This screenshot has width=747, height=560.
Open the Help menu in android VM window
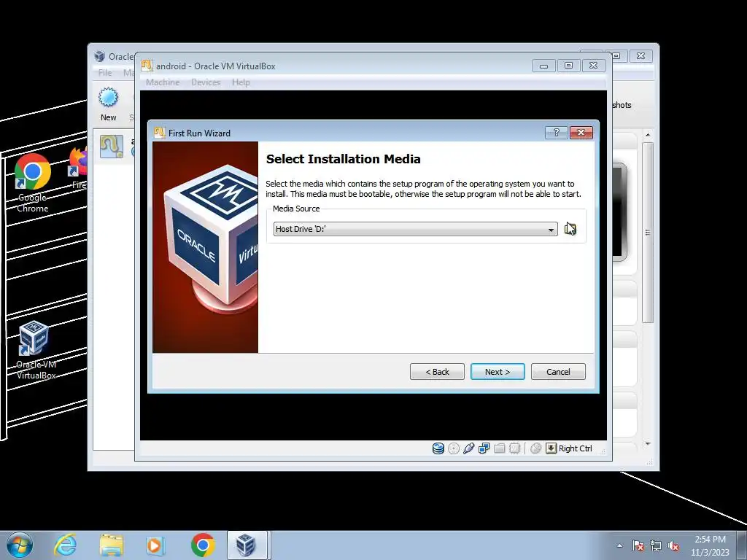click(x=241, y=82)
